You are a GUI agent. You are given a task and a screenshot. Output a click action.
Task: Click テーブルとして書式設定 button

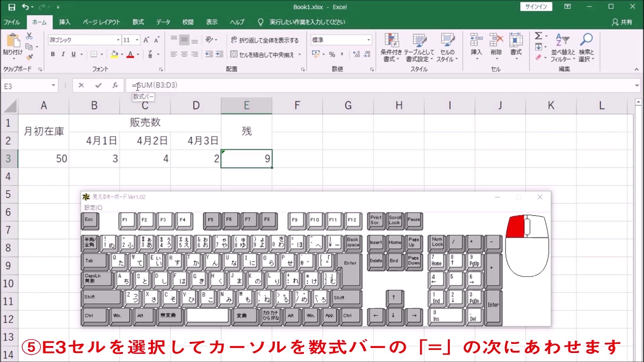(x=419, y=48)
